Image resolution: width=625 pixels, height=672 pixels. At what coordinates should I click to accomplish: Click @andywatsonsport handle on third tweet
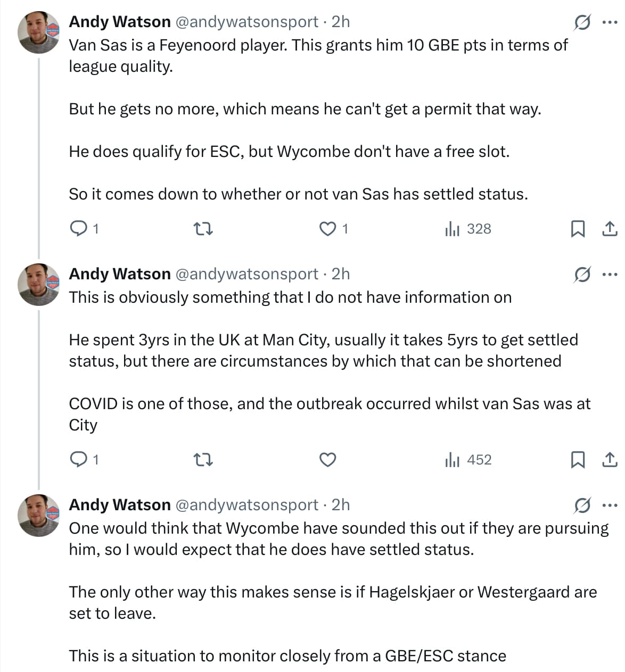[x=246, y=505]
